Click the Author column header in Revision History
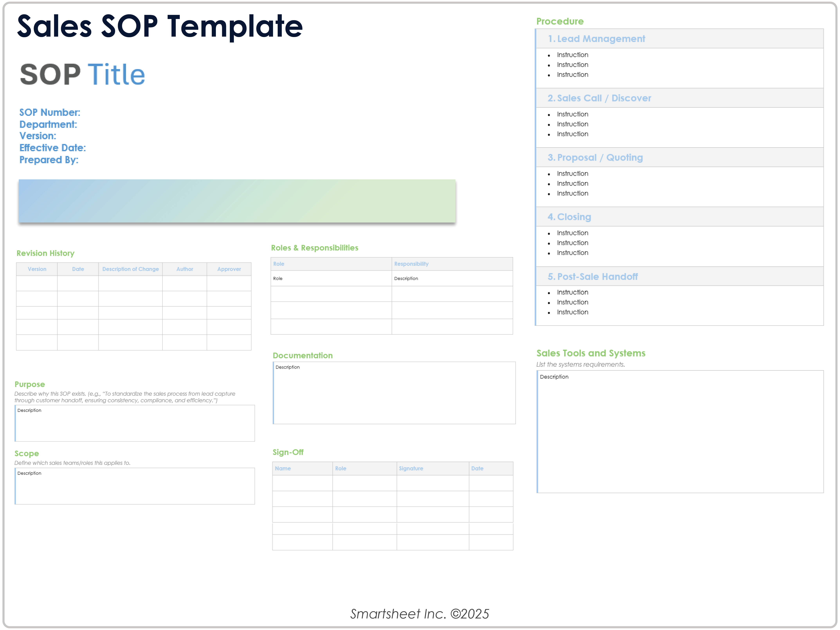The height and width of the screenshot is (630, 840). tap(185, 269)
